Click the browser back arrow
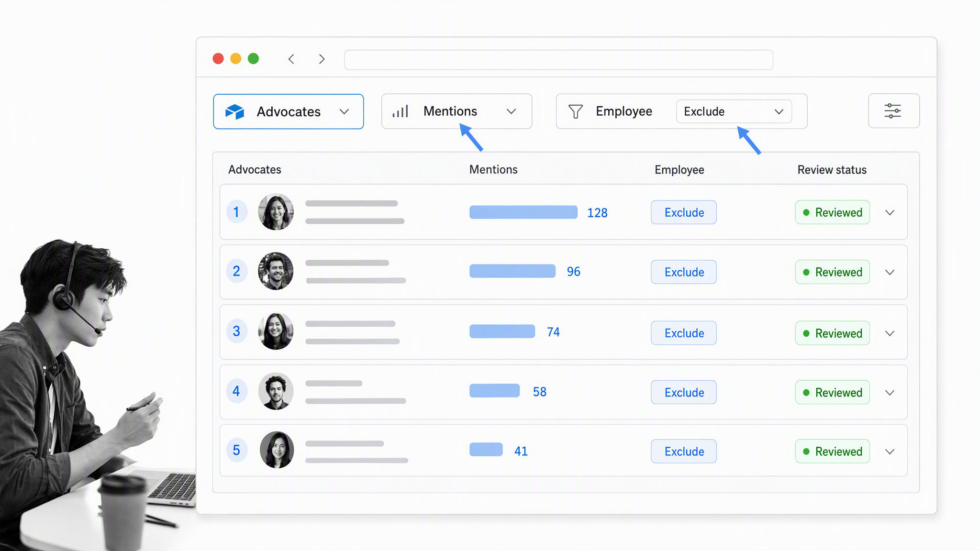The image size is (980, 551). pos(291,59)
